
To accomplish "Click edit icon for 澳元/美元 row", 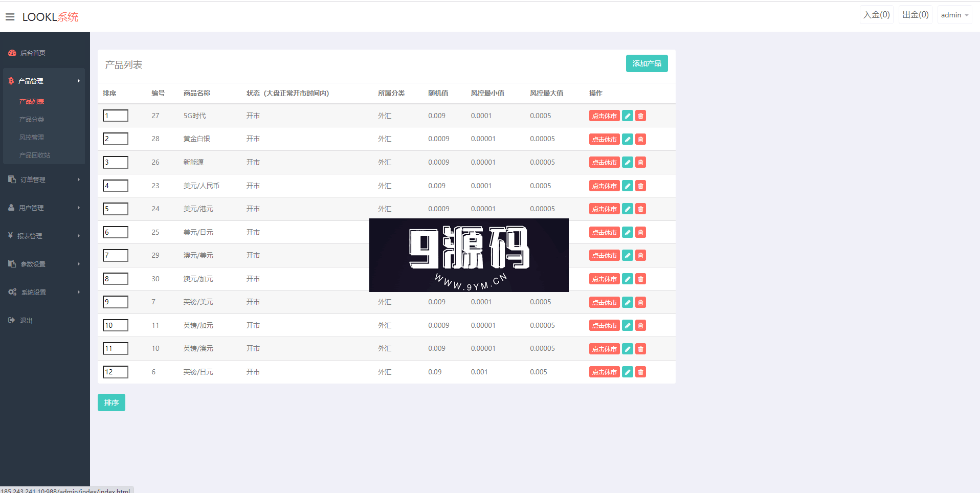I will tap(627, 256).
